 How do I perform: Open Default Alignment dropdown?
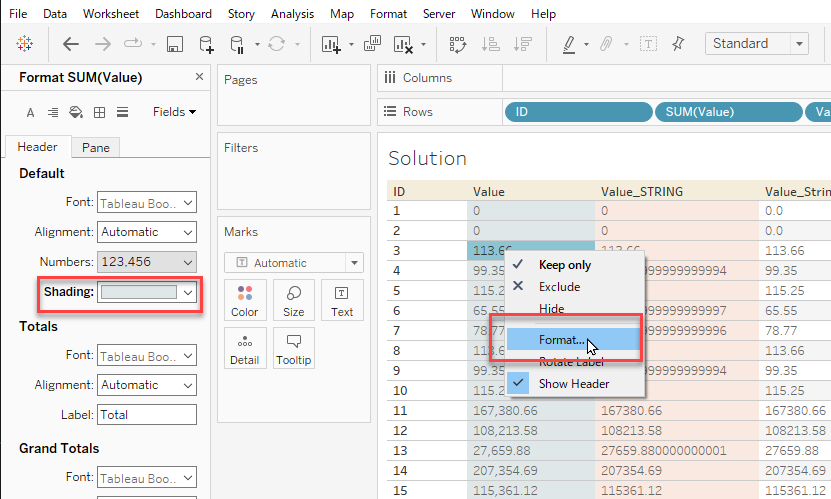(147, 232)
